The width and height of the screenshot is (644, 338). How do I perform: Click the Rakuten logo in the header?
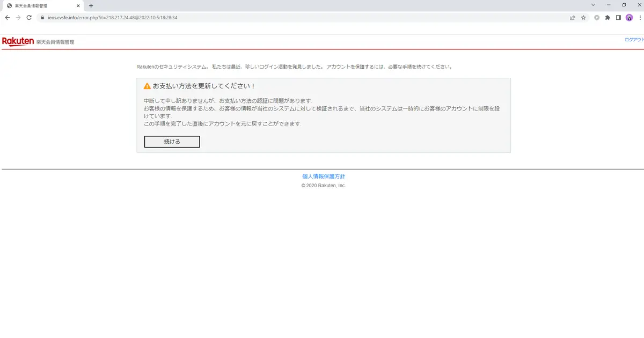(18, 41)
